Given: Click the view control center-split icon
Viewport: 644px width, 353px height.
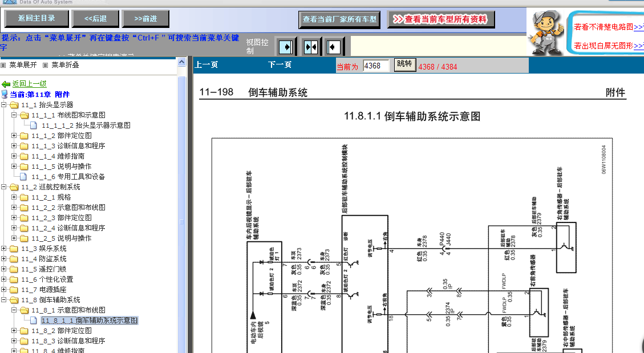Looking at the screenshot, I should point(311,47).
